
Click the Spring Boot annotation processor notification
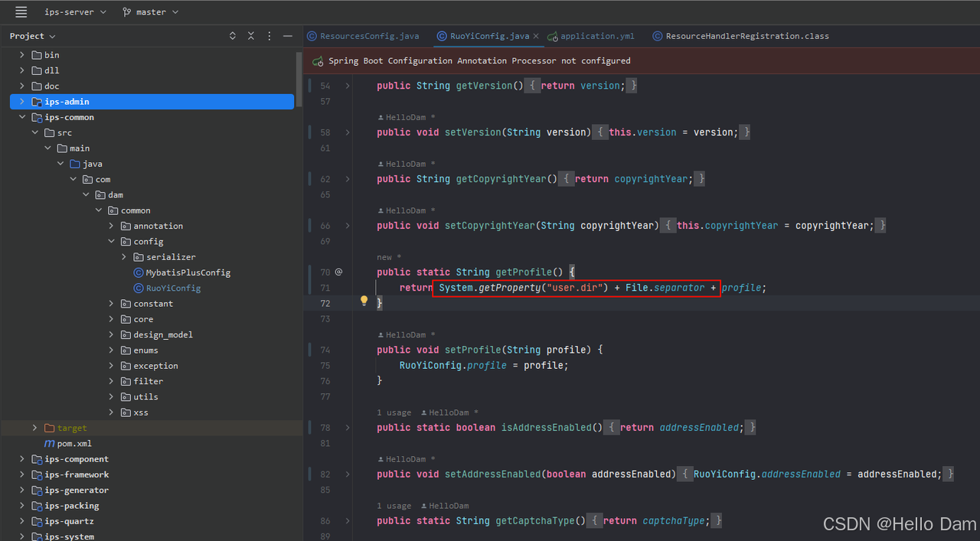[x=479, y=60]
